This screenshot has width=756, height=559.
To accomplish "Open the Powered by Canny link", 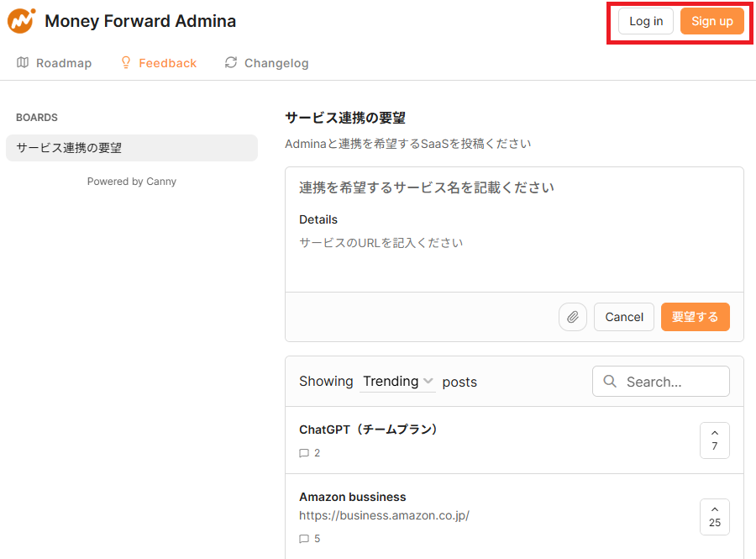I will (x=132, y=182).
